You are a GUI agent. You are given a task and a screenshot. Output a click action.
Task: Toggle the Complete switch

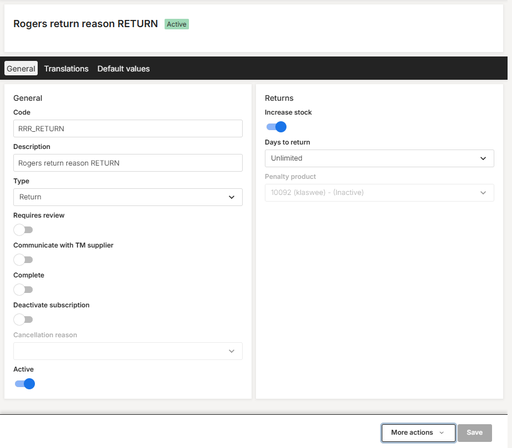click(x=23, y=290)
